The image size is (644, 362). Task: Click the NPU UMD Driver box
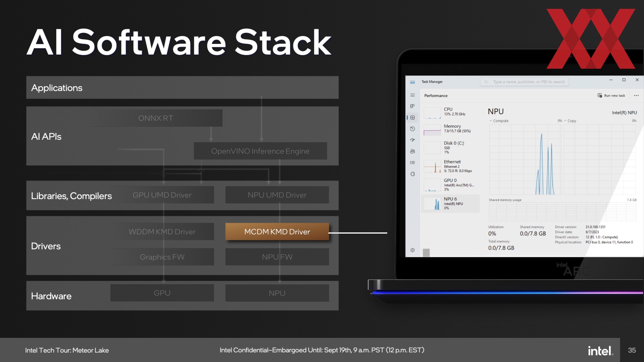click(x=277, y=195)
